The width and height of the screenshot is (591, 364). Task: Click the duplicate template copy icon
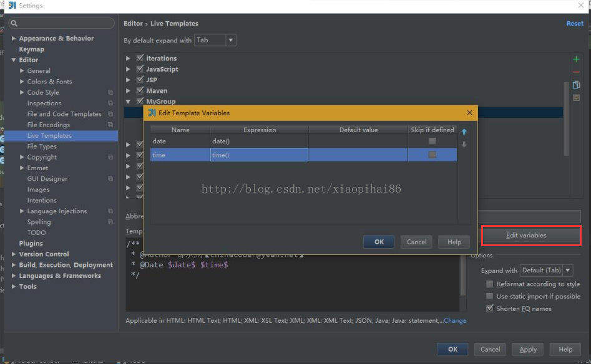point(576,85)
